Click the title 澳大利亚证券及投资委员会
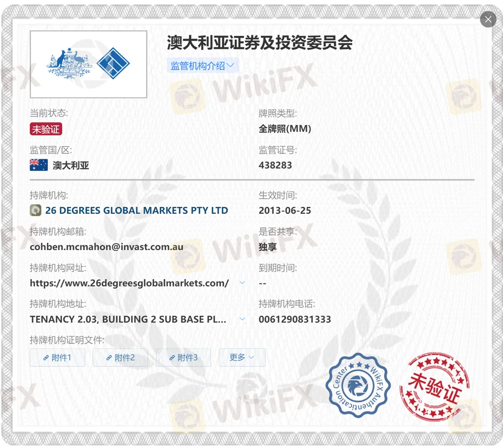This screenshot has height=448, width=503. point(260,43)
